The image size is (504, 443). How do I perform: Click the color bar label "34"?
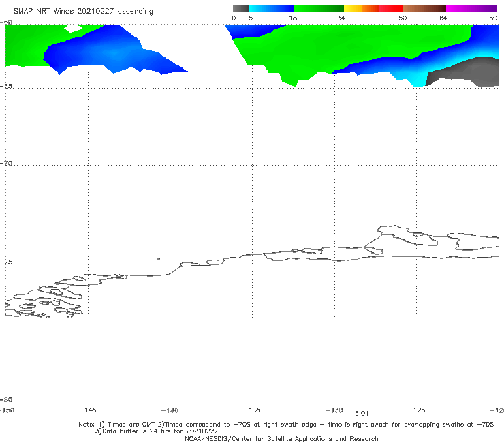pos(341,18)
